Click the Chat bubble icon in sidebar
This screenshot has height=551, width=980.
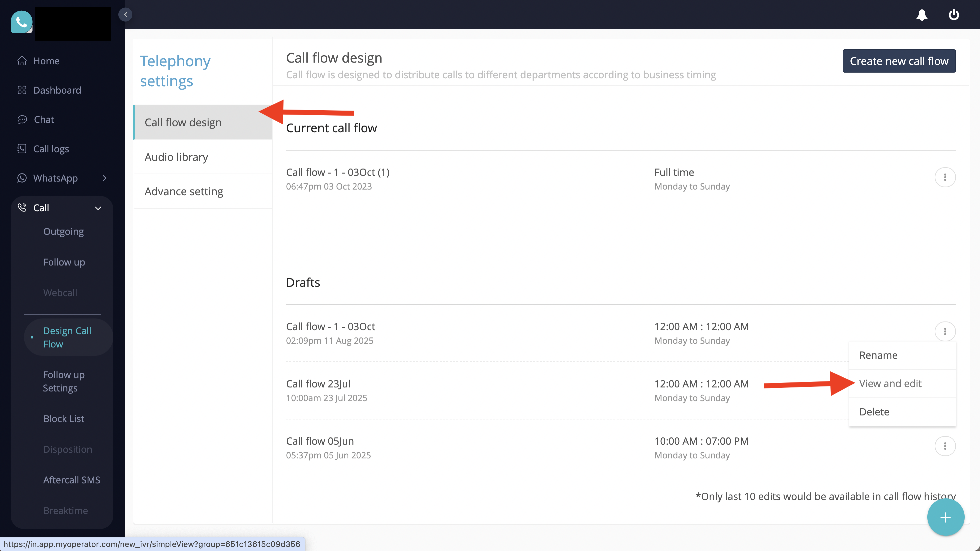click(22, 119)
